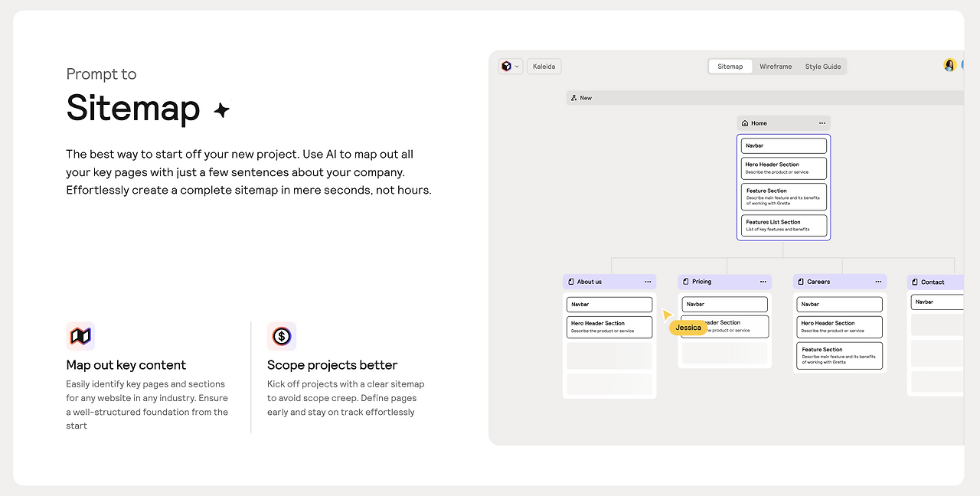Switch to the Wireframe tab

[x=776, y=67]
